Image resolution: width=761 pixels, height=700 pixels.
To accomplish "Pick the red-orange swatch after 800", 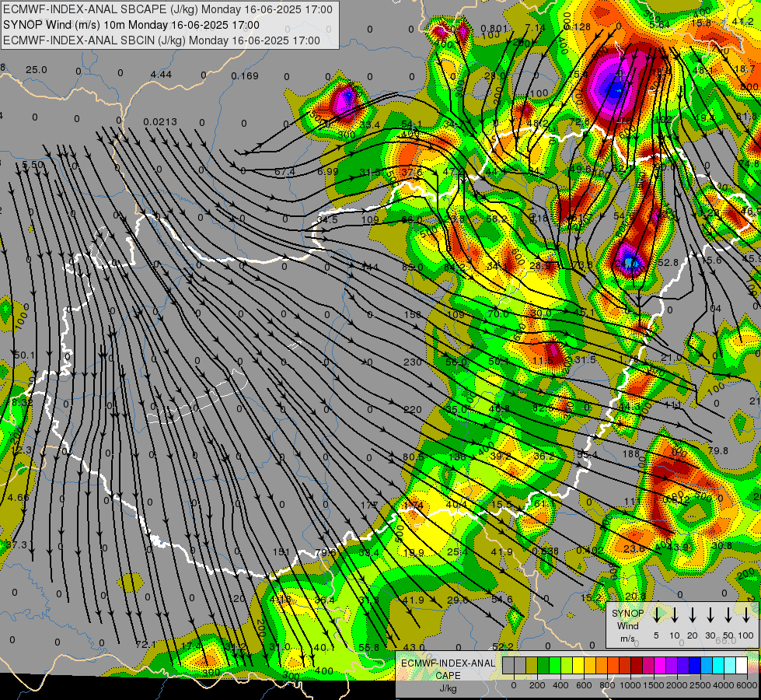I will tap(613, 666).
